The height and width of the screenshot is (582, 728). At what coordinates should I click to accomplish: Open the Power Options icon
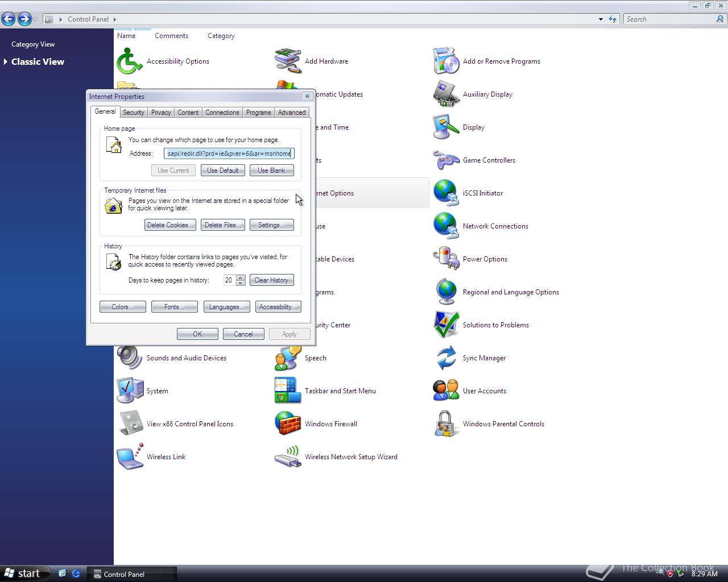click(446, 259)
